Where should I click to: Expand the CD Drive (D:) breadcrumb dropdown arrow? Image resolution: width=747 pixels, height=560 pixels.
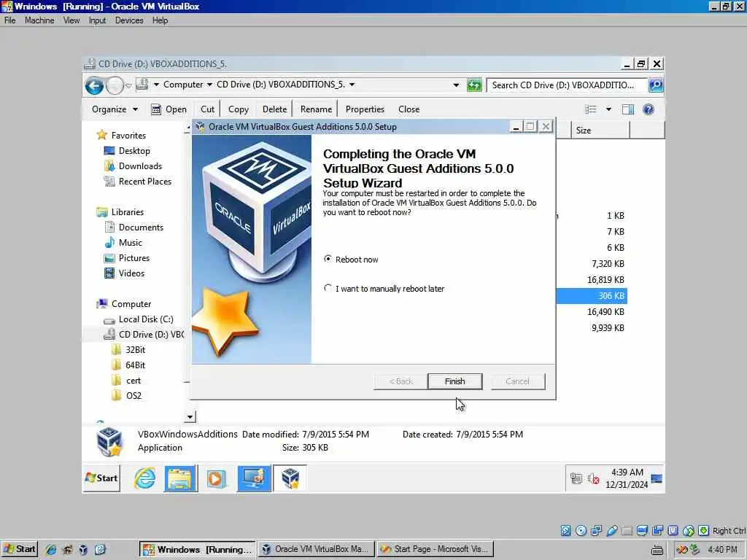[352, 85]
